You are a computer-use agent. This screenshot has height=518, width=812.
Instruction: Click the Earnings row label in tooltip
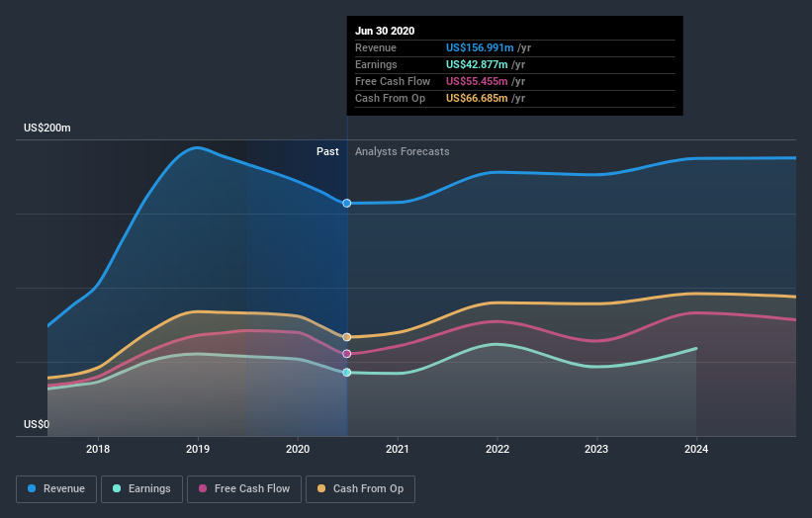tap(376, 64)
